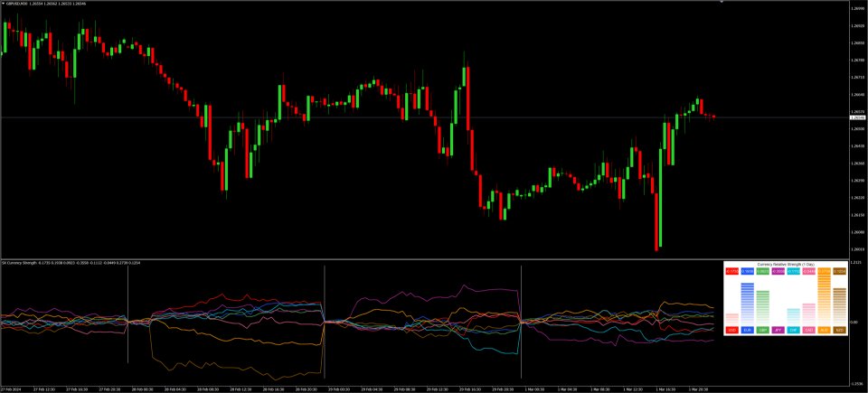Click the tall green candle near 1 Mar 16:30
Image resolution: width=868 pixels, height=393 pixels.
tap(660, 199)
